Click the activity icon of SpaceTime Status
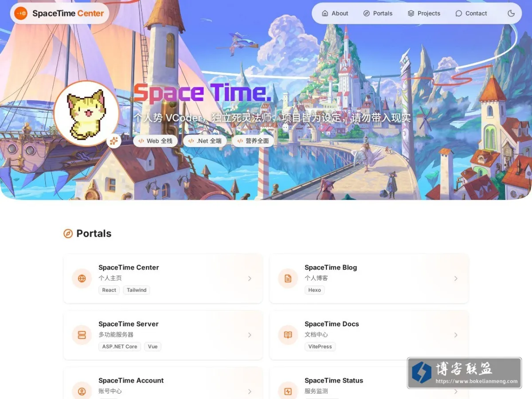532x399 pixels. coord(288,391)
